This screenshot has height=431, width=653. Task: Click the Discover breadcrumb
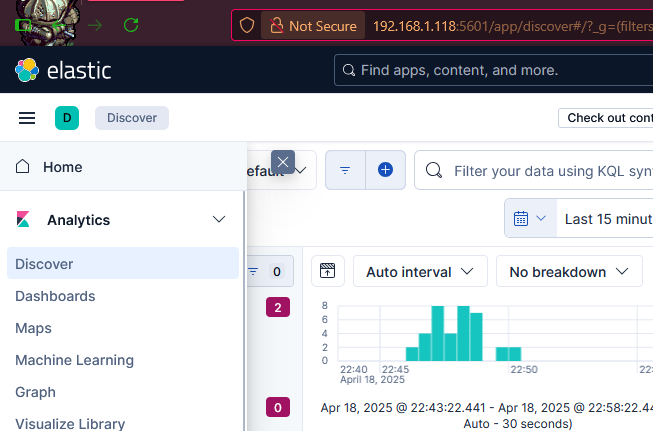tap(132, 118)
